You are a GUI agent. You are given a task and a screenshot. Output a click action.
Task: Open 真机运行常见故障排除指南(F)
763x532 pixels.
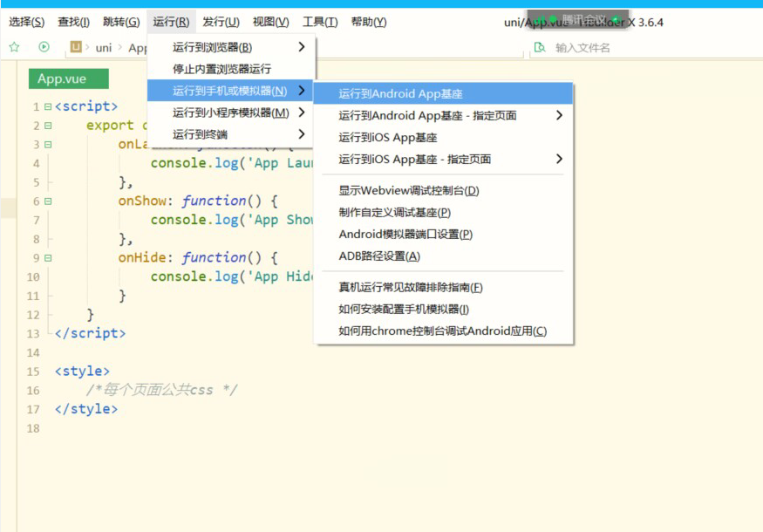(x=443, y=287)
